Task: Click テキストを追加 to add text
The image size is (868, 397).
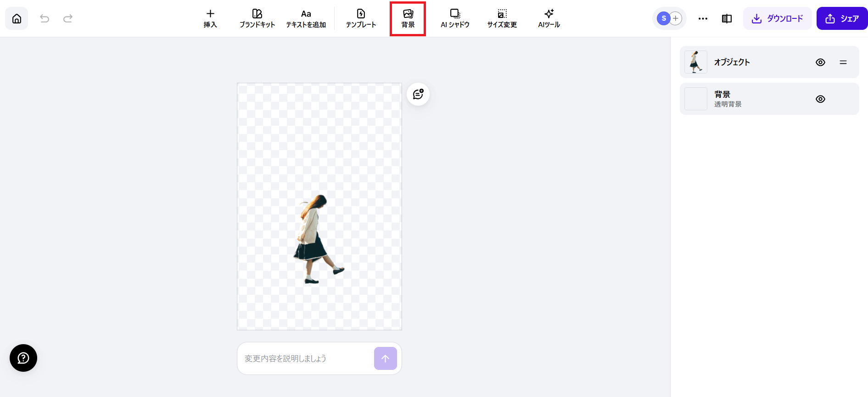Action: (306, 18)
